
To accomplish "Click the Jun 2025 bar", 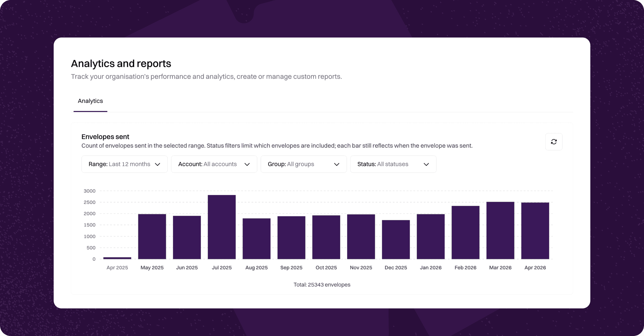I will point(187,237).
